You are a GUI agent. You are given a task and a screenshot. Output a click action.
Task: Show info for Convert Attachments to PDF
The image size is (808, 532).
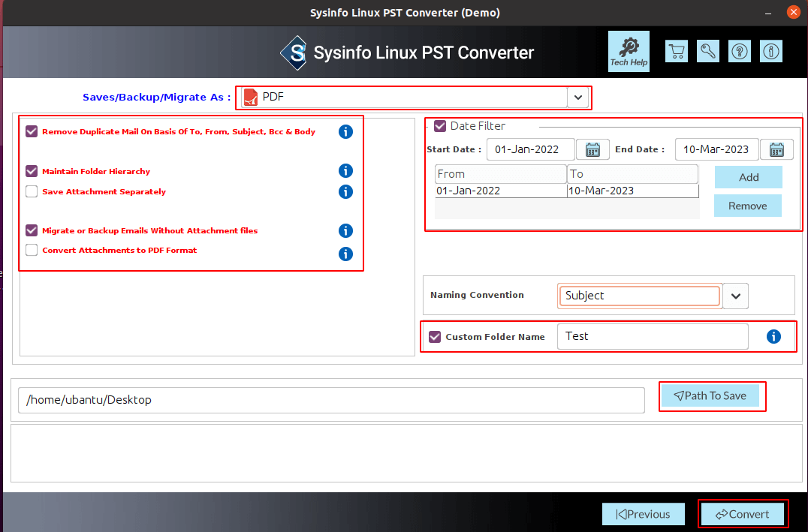click(x=345, y=254)
